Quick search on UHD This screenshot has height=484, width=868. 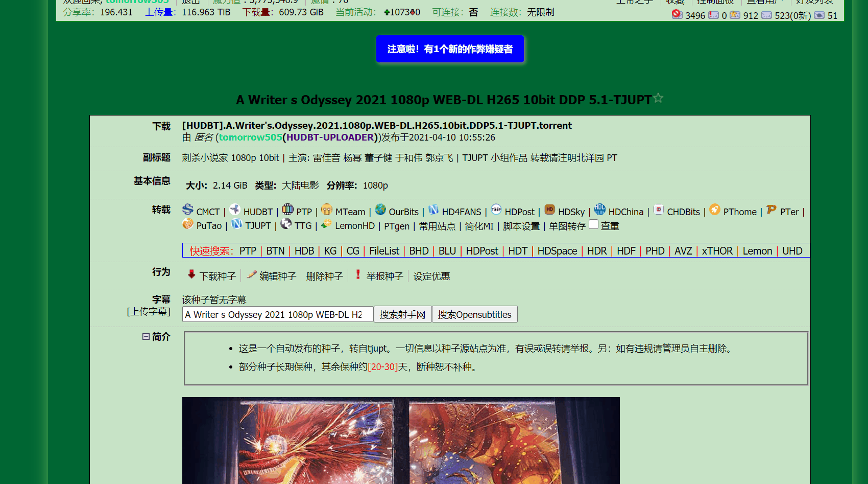(x=792, y=251)
